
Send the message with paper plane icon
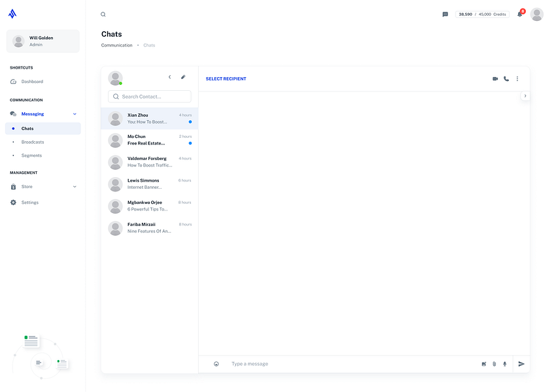click(521, 364)
